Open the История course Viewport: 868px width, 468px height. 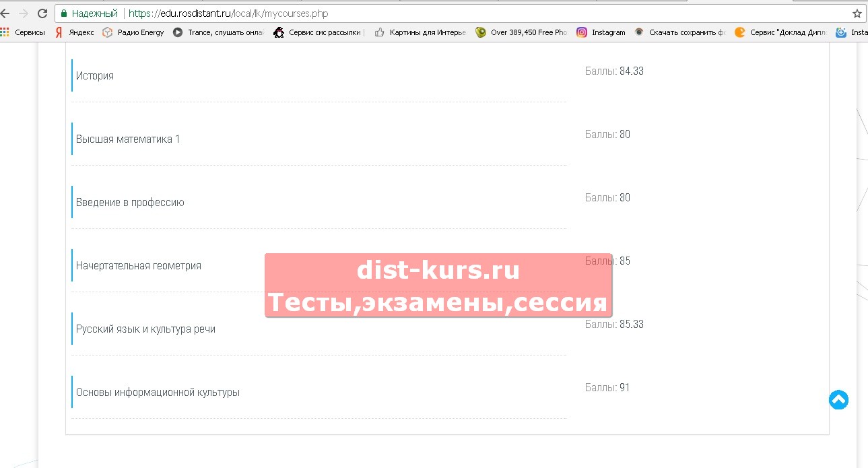click(x=95, y=76)
